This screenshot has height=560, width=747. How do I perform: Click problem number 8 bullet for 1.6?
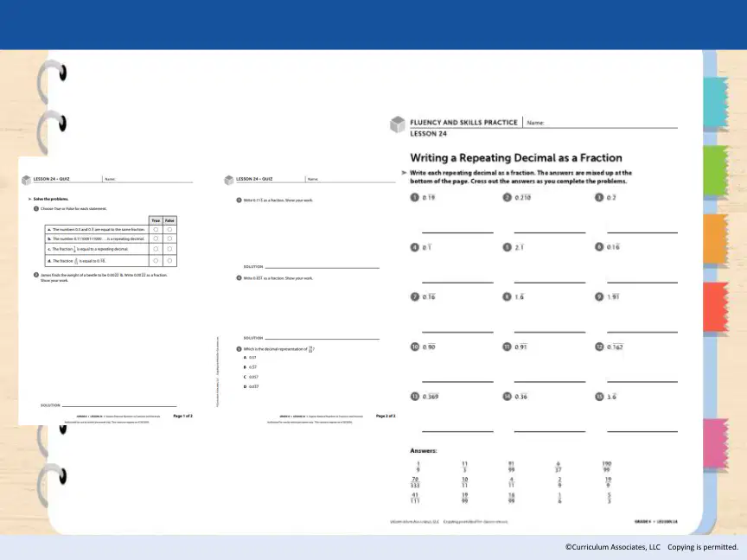507,296
